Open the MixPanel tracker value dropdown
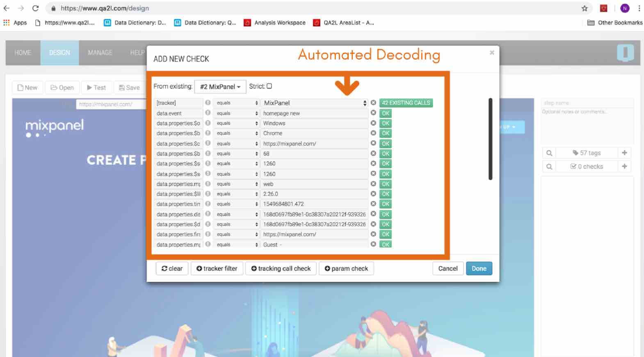Viewport: 644px width, 357px height. point(314,103)
